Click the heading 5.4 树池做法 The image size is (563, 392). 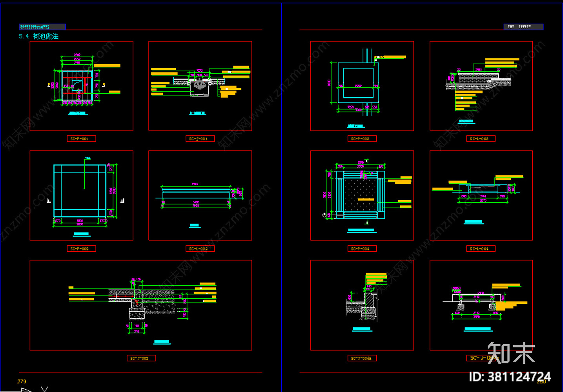click(39, 36)
